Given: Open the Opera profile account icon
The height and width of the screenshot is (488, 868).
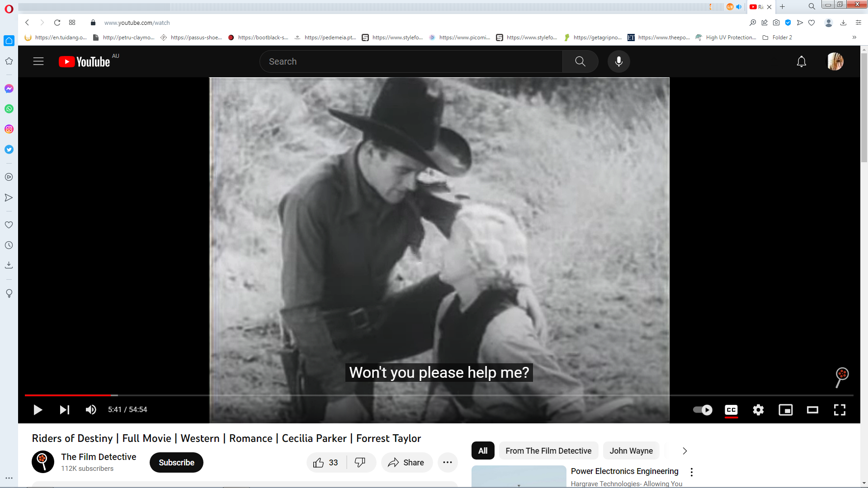Looking at the screenshot, I should click(x=828, y=23).
